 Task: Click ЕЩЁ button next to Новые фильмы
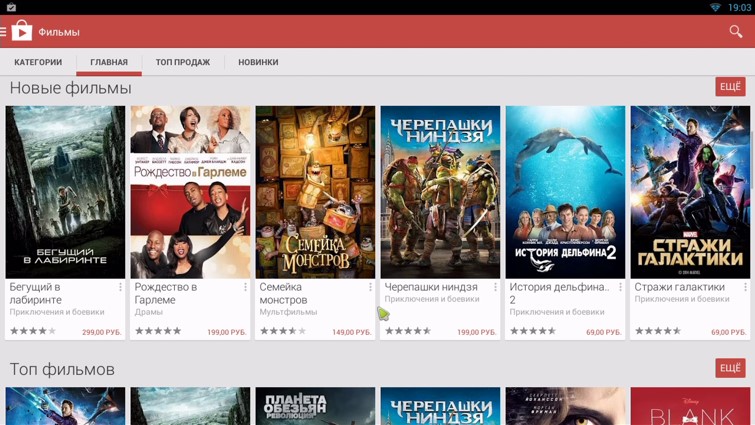coord(730,87)
